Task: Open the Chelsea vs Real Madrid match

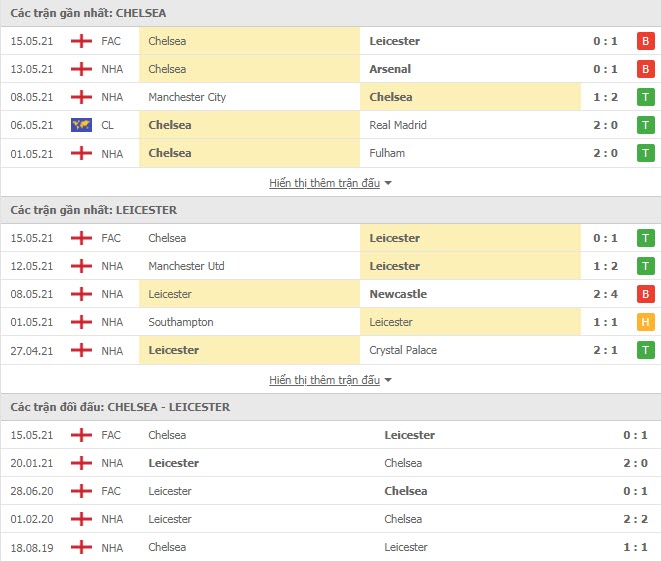Action: (330, 125)
